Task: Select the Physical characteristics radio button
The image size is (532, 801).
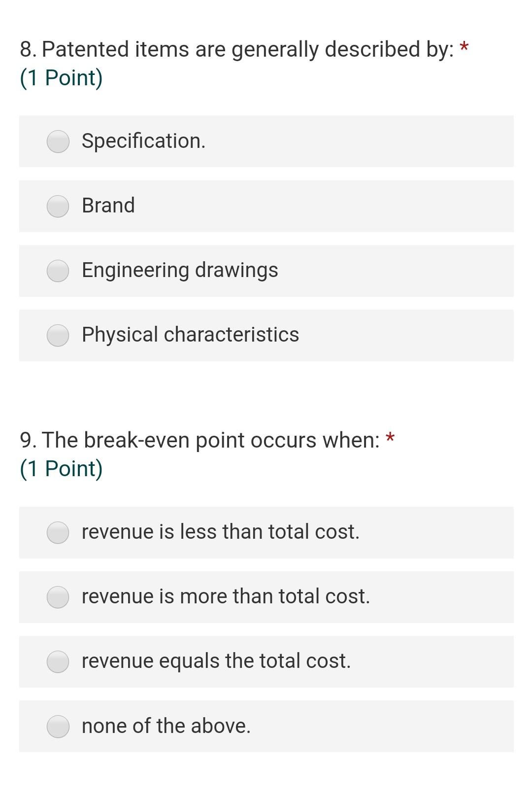Action: 58,335
